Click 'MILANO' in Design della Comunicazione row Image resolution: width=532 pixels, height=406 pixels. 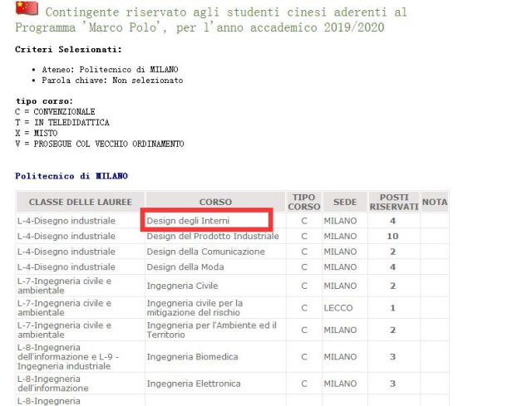click(340, 252)
